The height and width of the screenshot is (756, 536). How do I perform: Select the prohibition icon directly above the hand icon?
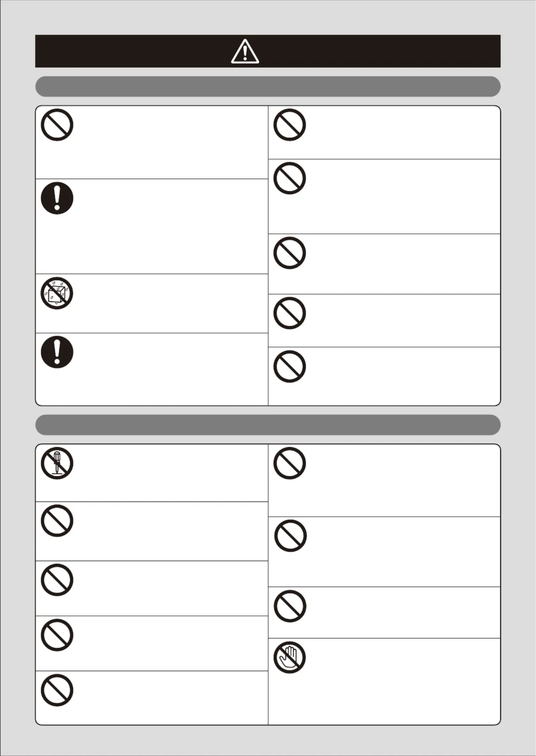290,606
